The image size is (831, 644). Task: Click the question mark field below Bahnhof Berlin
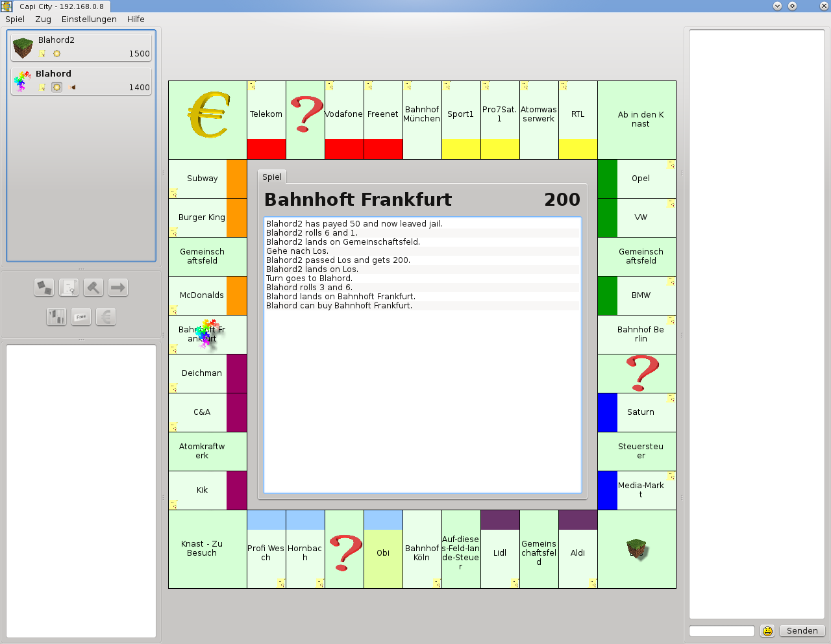(x=637, y=373)
